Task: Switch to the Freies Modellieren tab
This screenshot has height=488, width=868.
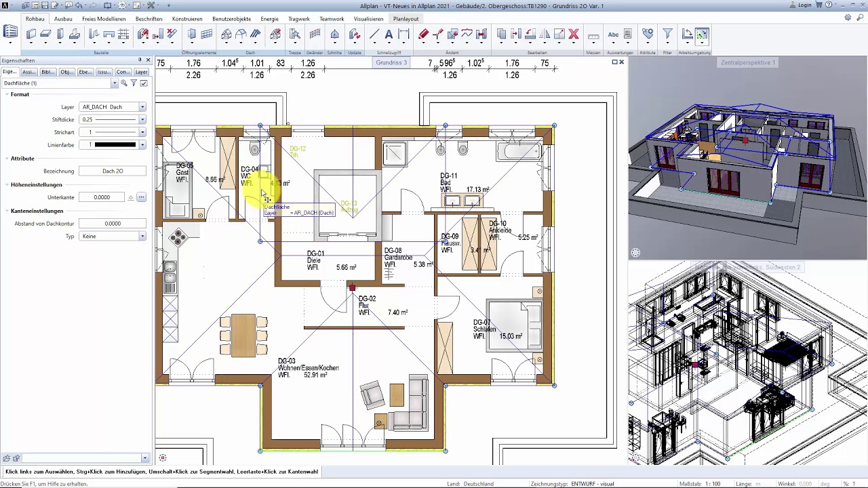Action: click(104, 19)
